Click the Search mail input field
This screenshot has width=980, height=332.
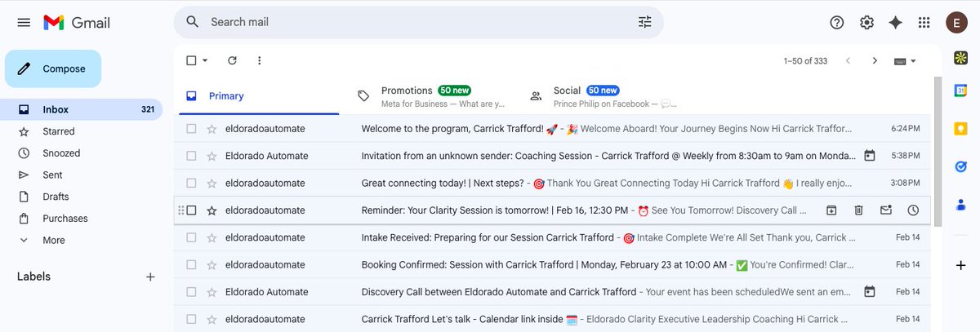(x=416, y=22)
